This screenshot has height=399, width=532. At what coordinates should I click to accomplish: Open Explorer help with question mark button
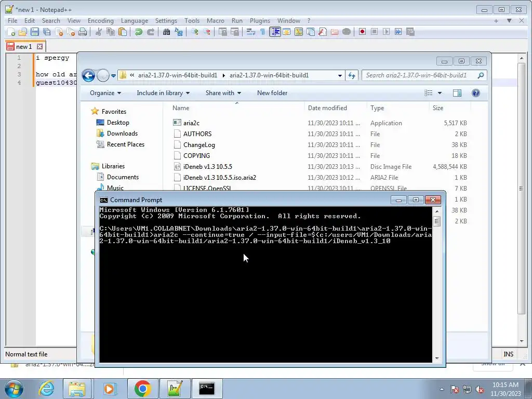pos(476,93)
